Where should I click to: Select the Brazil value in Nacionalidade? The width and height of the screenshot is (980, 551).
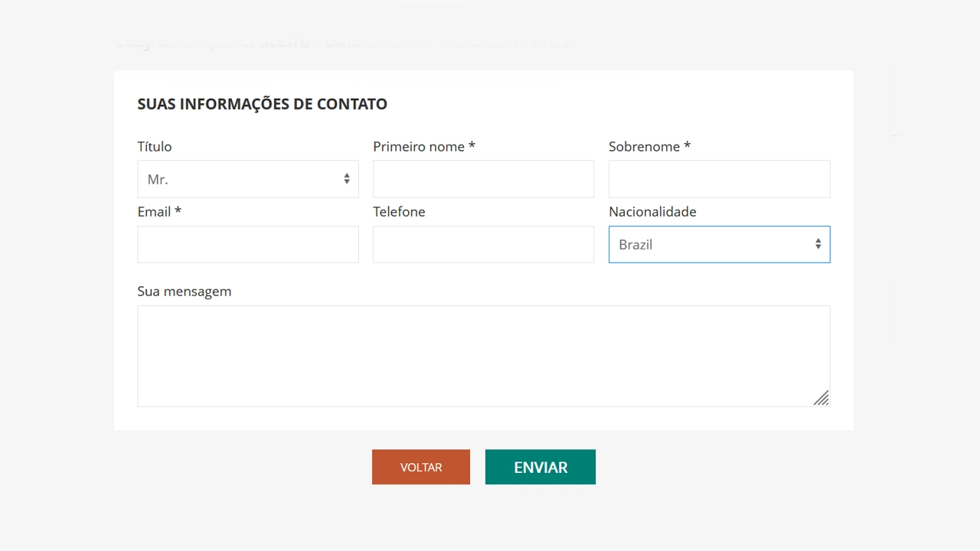(635, 244)
